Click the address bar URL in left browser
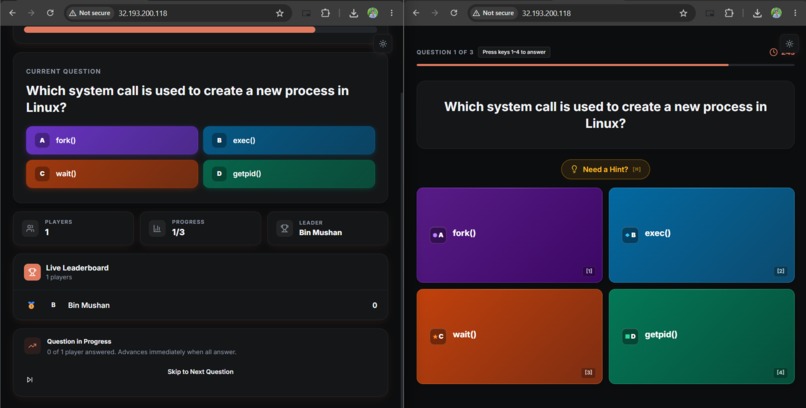806x408 pixels. point(143,13)
